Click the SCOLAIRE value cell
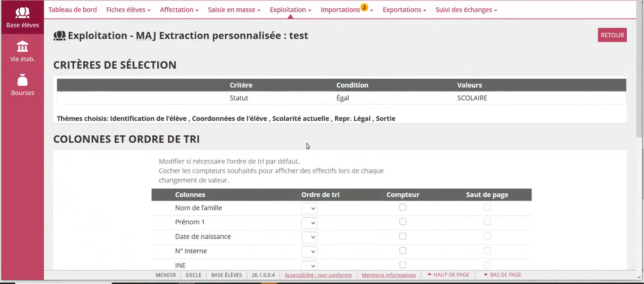This screenshot has width=644, height=284. click(x=472, y=98)
